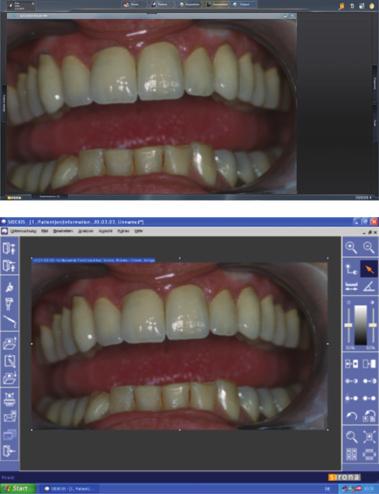The height and width of the screenshot is (494, 379).
Task: Click blue highlighted title strip above lower photo
Action: click(x=93, y=260)
